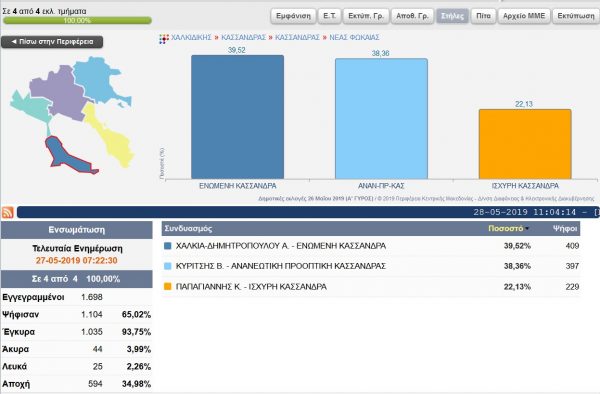Switch to the Πίτα pie chart view
Viewport: 600px width, 394px height.
[x=483, y=16]
